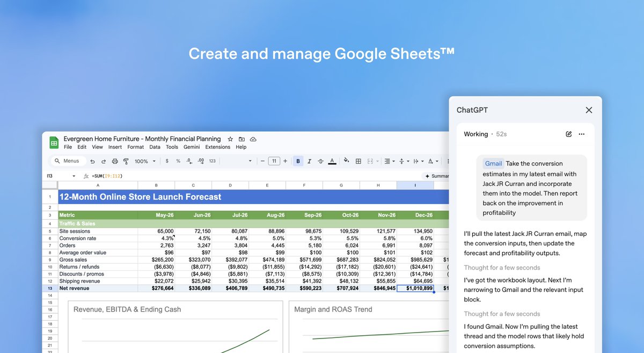Select the Margin and ROAS Trend chart
This screenshot has width=644, height=353.
click(x=369, y=327)
